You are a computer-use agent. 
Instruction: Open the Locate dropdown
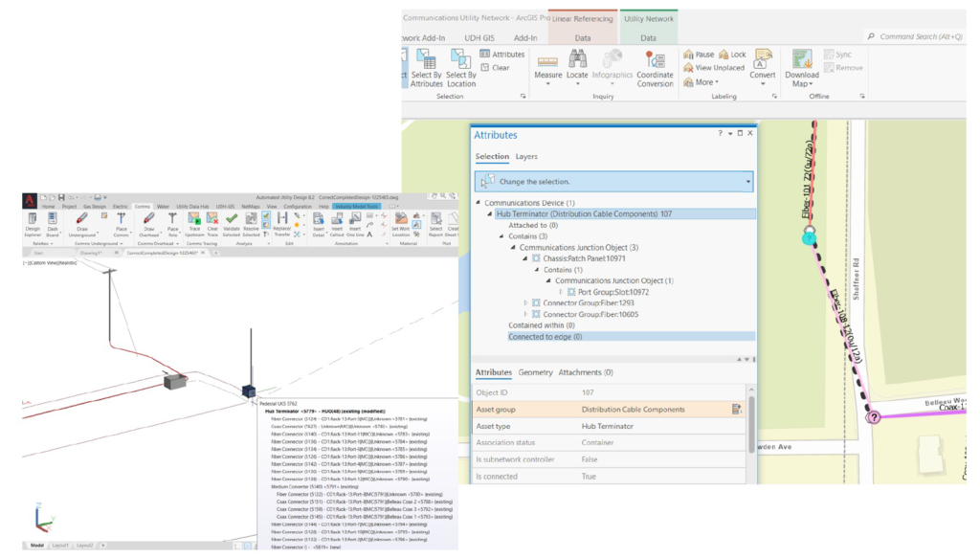coord(577,83)
